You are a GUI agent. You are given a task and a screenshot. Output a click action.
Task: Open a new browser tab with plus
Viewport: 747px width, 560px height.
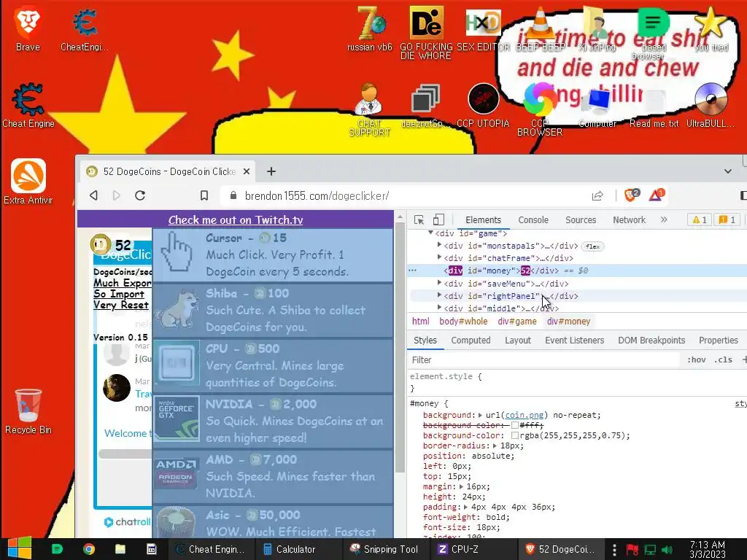tap(271, 171)
